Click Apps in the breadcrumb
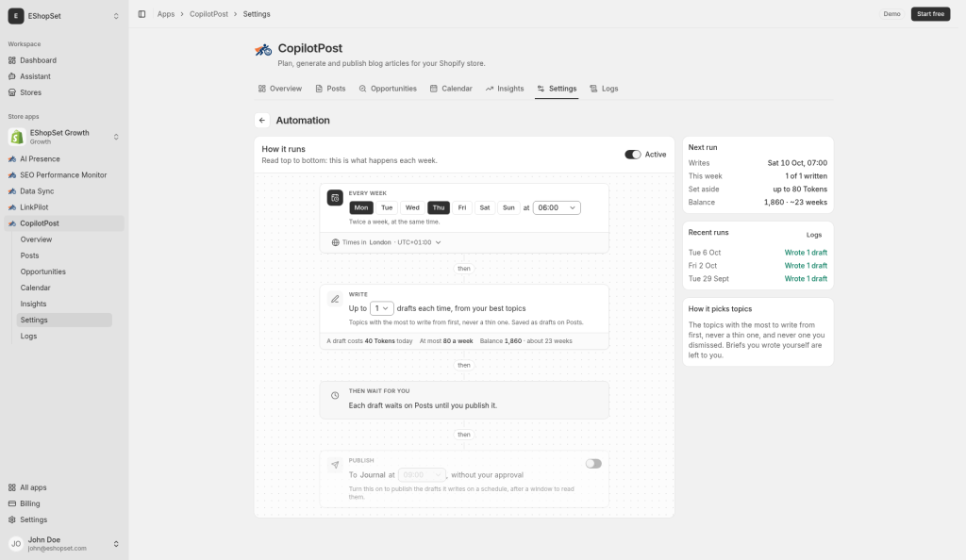Screen dimensions: 966x560 (166, 14)
